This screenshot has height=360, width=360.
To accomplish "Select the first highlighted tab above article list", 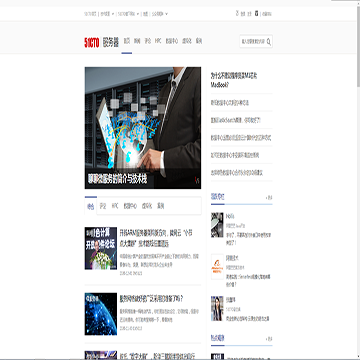I will 91,207.
